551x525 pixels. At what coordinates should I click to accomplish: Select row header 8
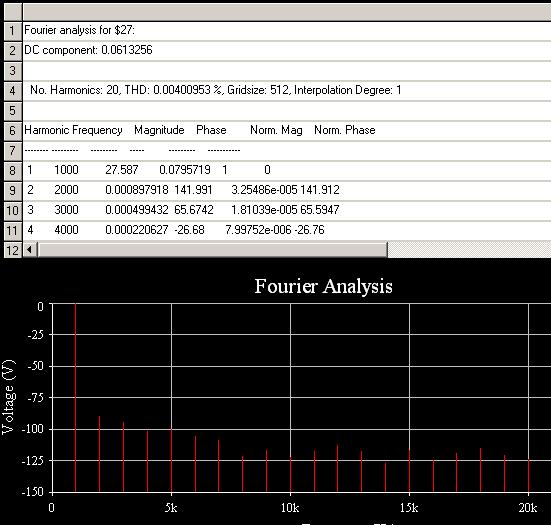13,171
